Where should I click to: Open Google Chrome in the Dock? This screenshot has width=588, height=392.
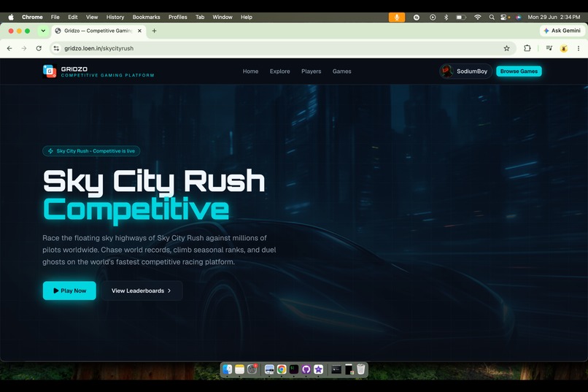coord(282,369)
